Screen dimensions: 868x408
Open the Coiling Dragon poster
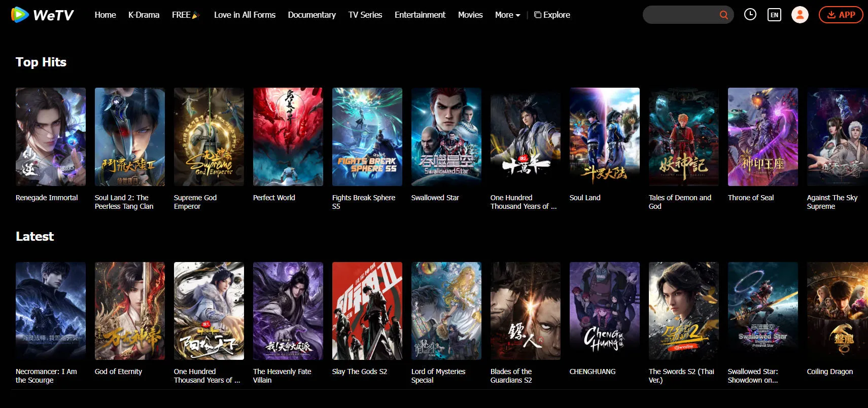[x=838, y=311]
